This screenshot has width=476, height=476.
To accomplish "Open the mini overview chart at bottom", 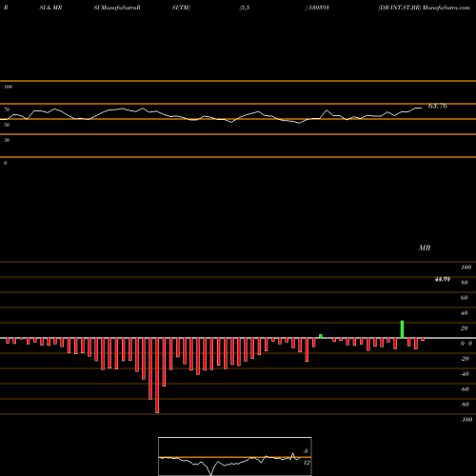I will click(x=235, y=456).
